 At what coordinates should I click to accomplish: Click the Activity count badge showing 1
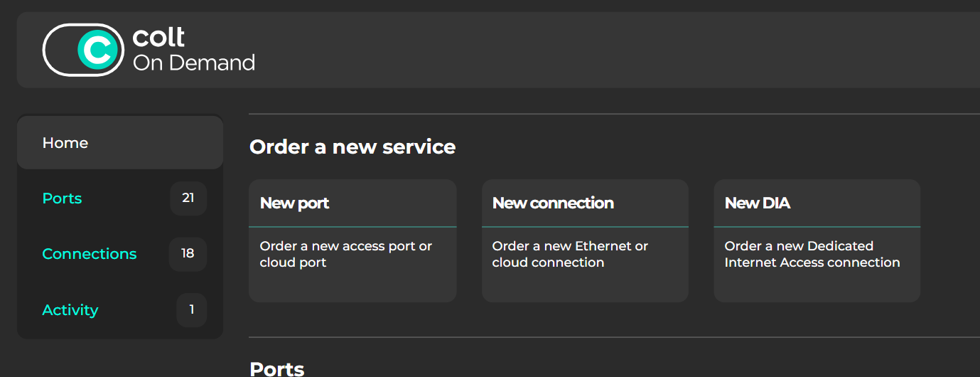tap(191, 310)
